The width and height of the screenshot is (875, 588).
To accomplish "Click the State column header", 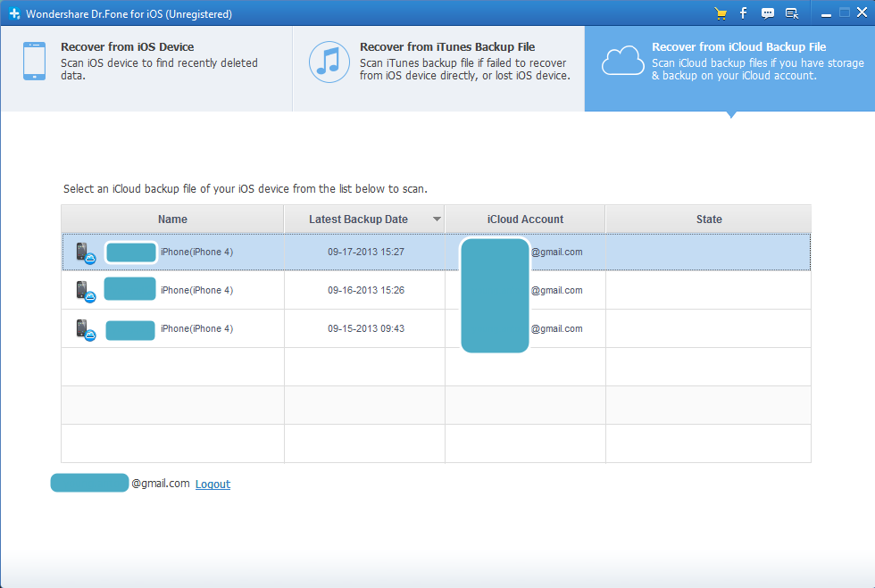I will (709, 219).
